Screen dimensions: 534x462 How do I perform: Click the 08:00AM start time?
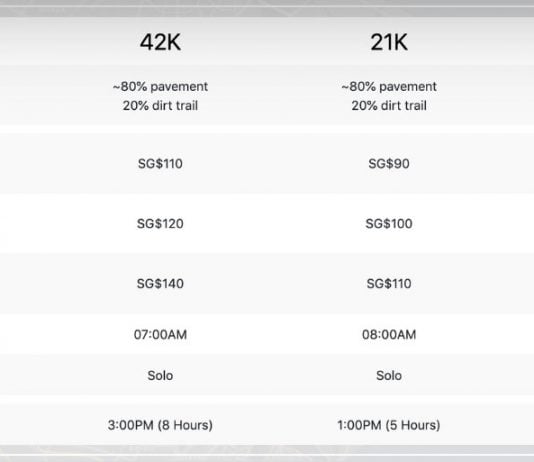click(389, 335)
